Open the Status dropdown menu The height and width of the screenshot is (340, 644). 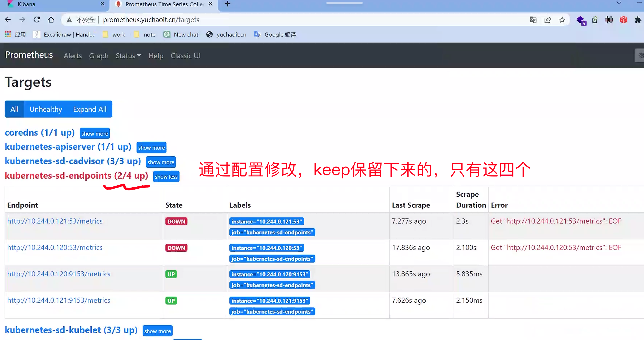pos(128,56)
